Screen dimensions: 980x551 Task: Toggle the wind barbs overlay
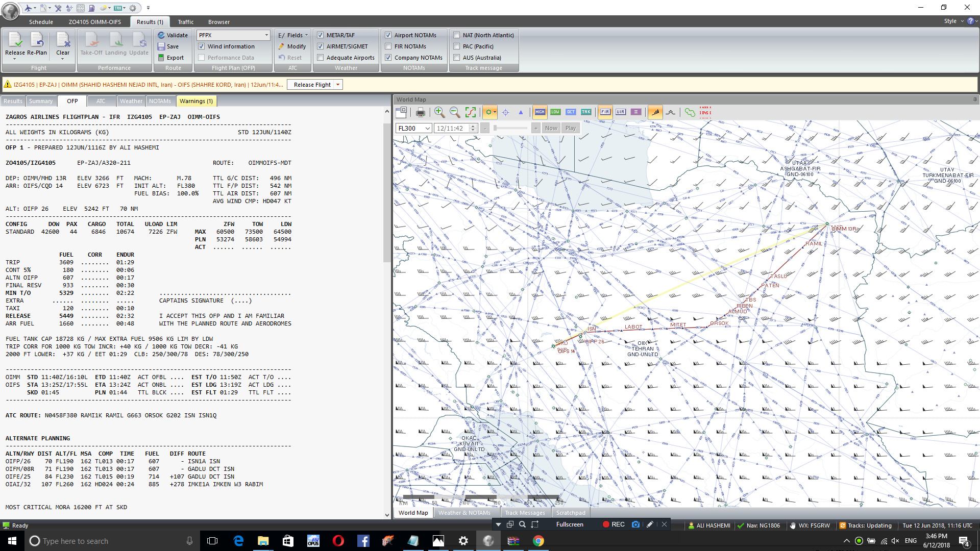pyautogui.click(x=655, y=112)
